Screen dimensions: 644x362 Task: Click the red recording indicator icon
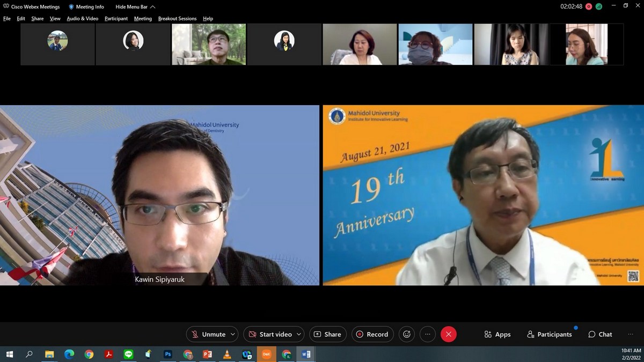(589, 6)
